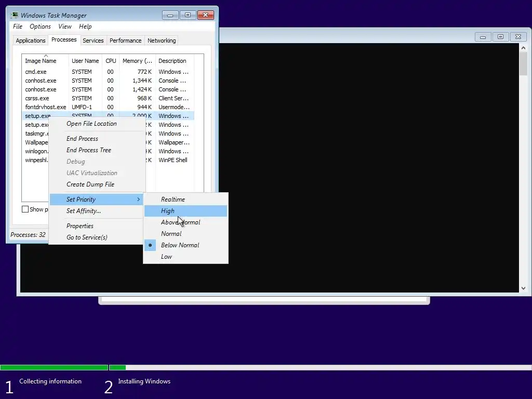Minimize the console window
Image resolution: width=532 pixels, height=399 pixels.
point(483,37)
